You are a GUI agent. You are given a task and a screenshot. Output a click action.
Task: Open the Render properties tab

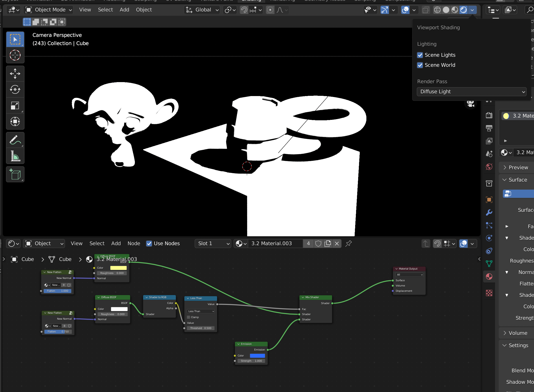[489, 115]
